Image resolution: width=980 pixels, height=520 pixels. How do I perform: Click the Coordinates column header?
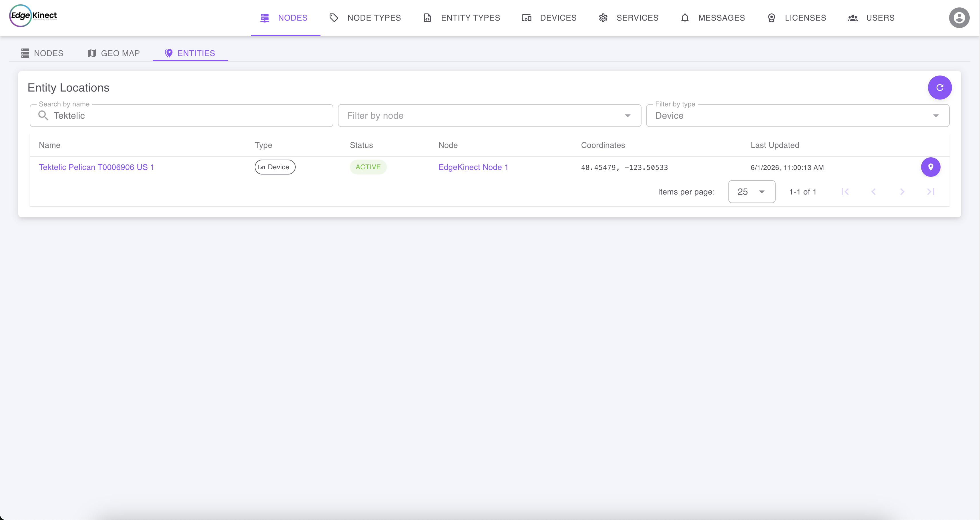(603, 145)
